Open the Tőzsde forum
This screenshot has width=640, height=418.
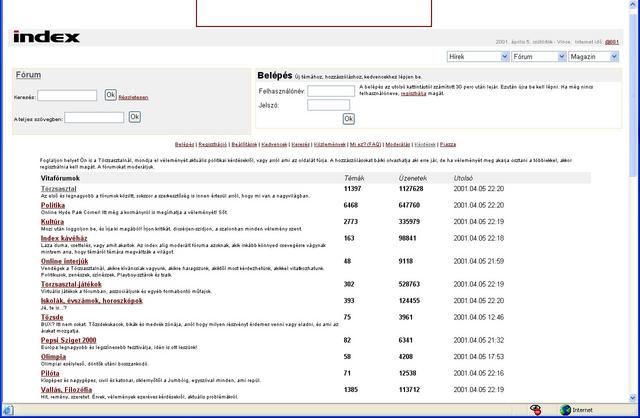pos(52,317)
